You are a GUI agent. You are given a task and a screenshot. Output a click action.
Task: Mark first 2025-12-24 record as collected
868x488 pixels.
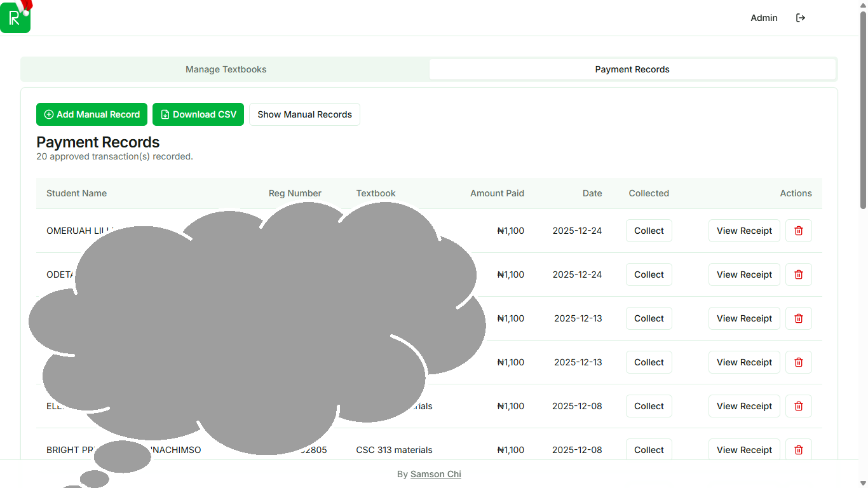649,231
